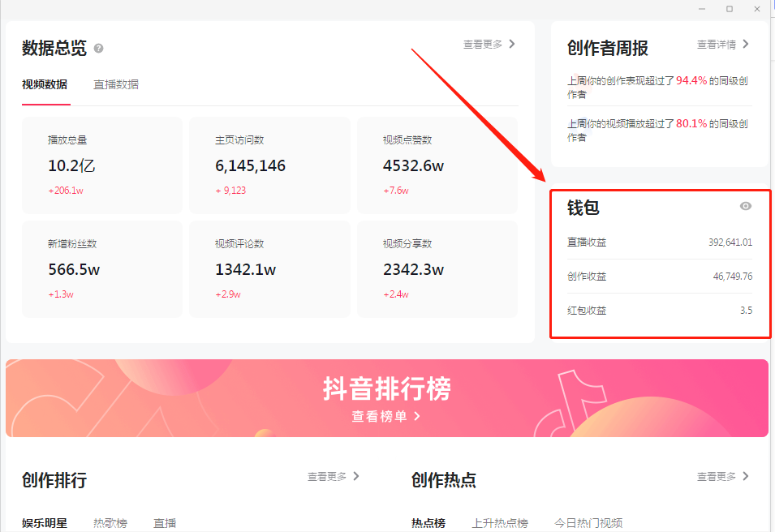The height and width of the screenshot is (532, 775).
Task: Click the 80.1% video play statistic text
Action: pos(691,123)
